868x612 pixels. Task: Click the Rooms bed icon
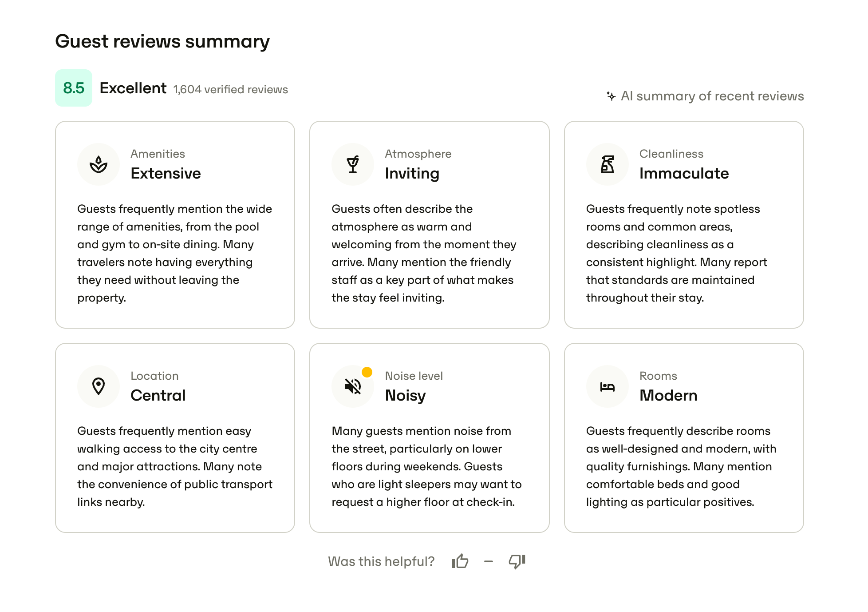(x=608, y=387)
